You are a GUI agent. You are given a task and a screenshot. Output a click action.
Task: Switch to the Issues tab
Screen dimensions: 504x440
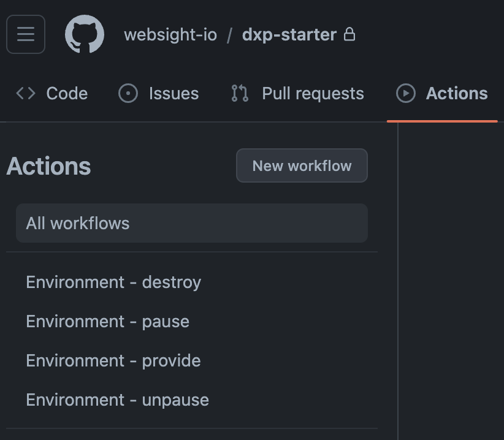pyautogui.click(x=158, y=94)
